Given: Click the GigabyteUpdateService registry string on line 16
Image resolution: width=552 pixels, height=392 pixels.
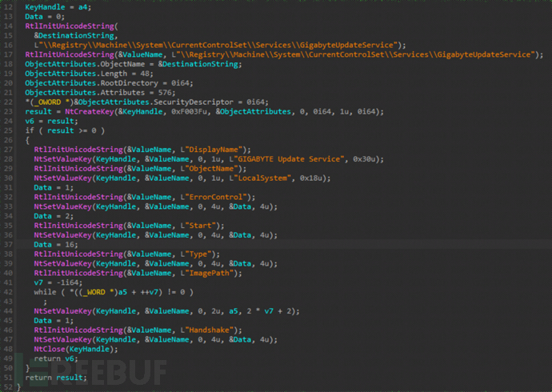Looking at the screenshot, I should 218,45.
